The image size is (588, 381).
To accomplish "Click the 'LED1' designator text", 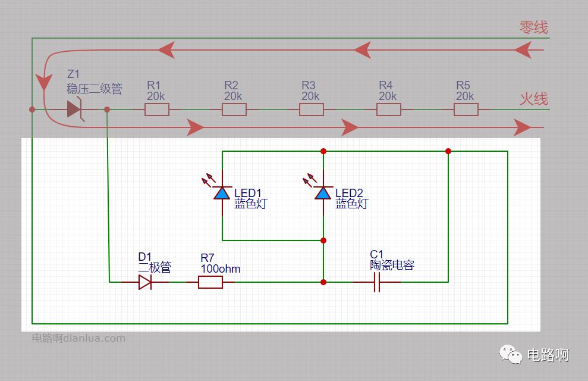I will 248,193.
